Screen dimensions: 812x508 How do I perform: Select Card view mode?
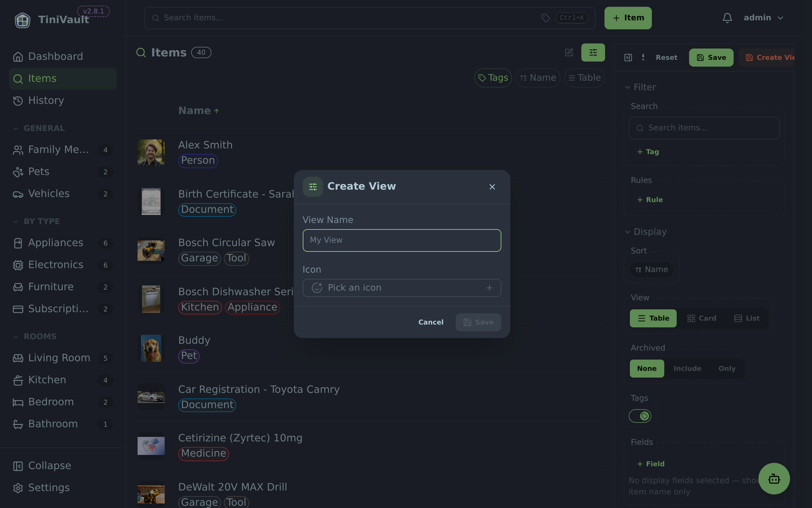[x=701, y=318]
